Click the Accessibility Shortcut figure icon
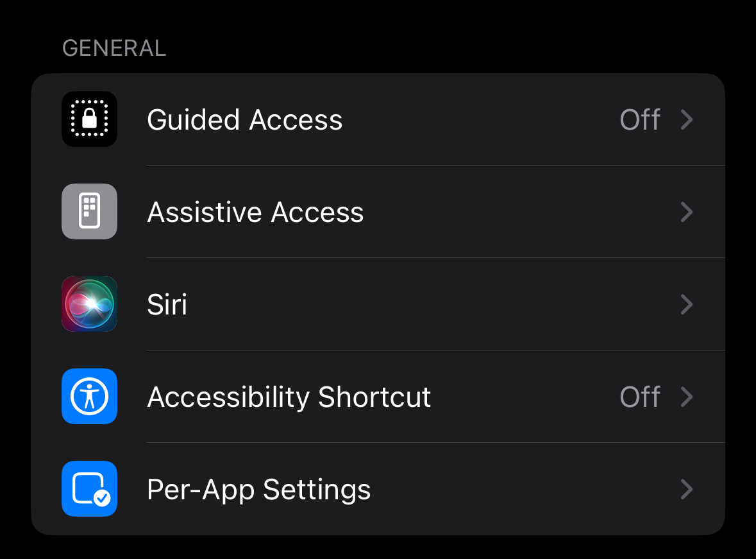Viewport: 756px width, 559px height. [89, 396]
